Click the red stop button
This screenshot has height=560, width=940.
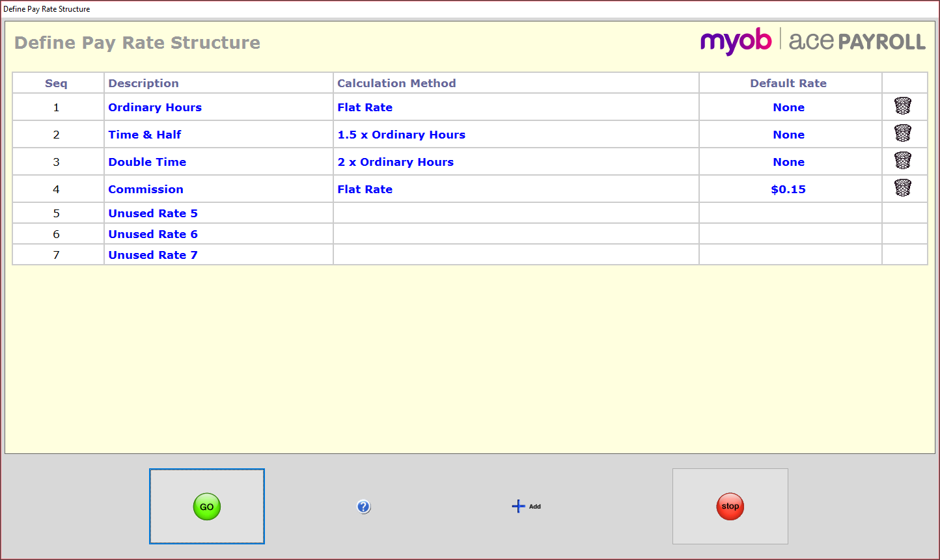click(x=730, y=506)
